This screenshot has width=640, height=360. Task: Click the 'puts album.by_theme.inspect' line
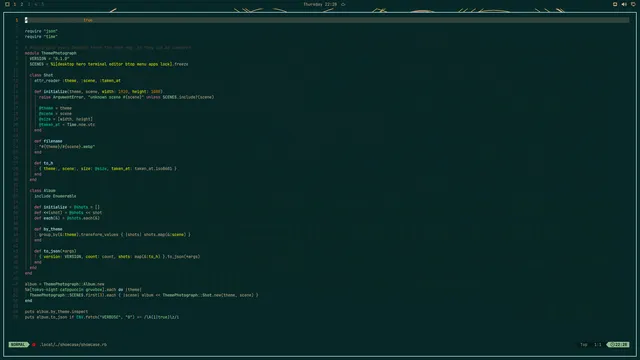tap(56, 311)
